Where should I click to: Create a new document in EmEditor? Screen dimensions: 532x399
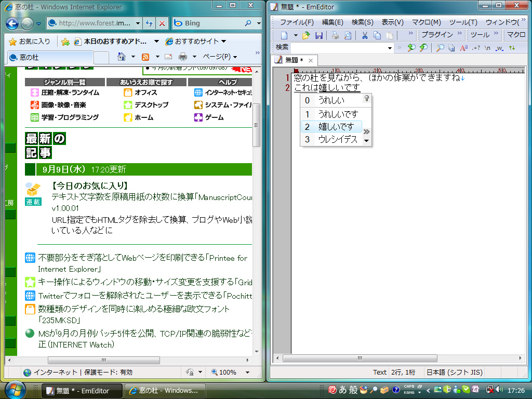pos(284,35)
